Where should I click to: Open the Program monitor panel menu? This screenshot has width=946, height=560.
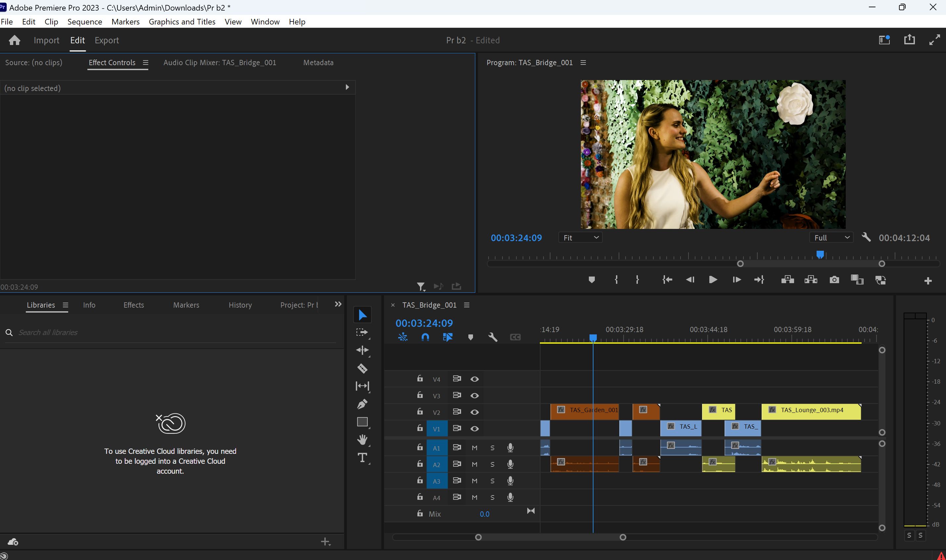583,63
